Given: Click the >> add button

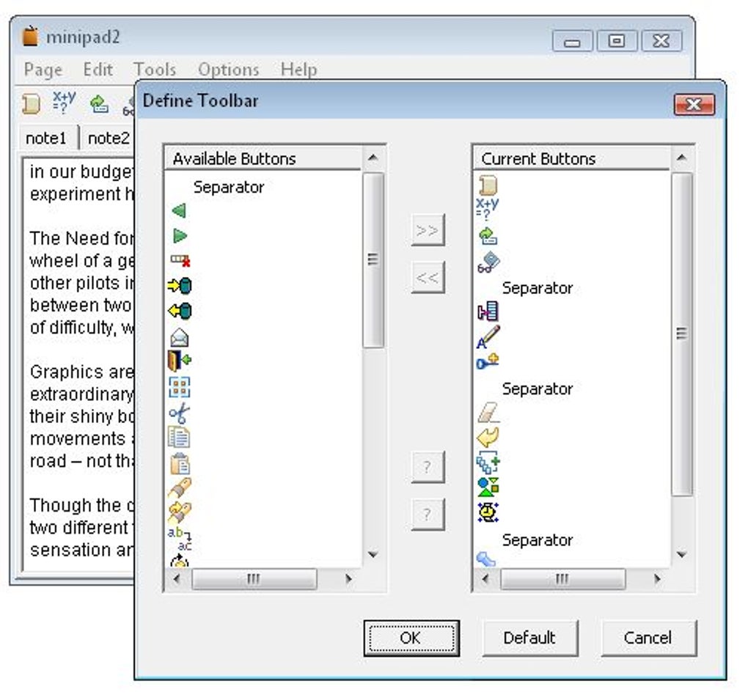Looking at the screenshot, I should pos(428,230).
